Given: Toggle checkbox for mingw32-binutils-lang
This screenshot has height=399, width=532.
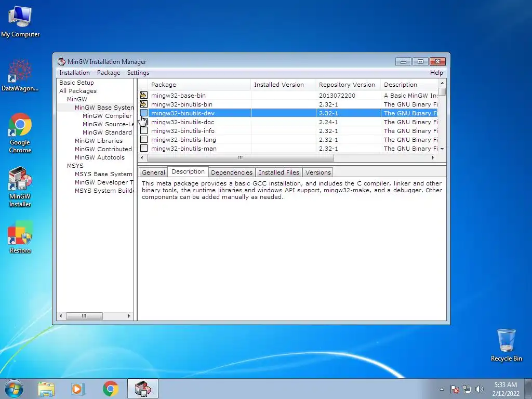Looking at the screenshot, I should (x=144, y=139).
